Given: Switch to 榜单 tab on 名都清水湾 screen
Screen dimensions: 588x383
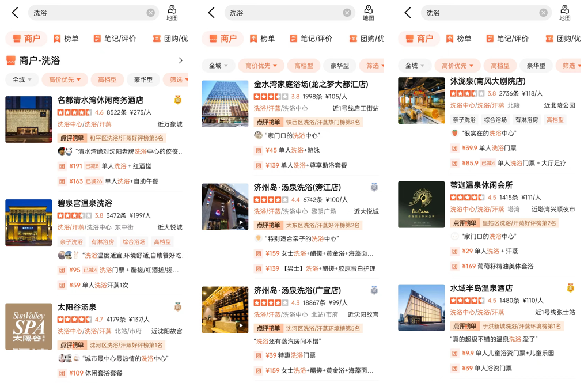Looking at the screenshot, I should click(x=66, y=38).
